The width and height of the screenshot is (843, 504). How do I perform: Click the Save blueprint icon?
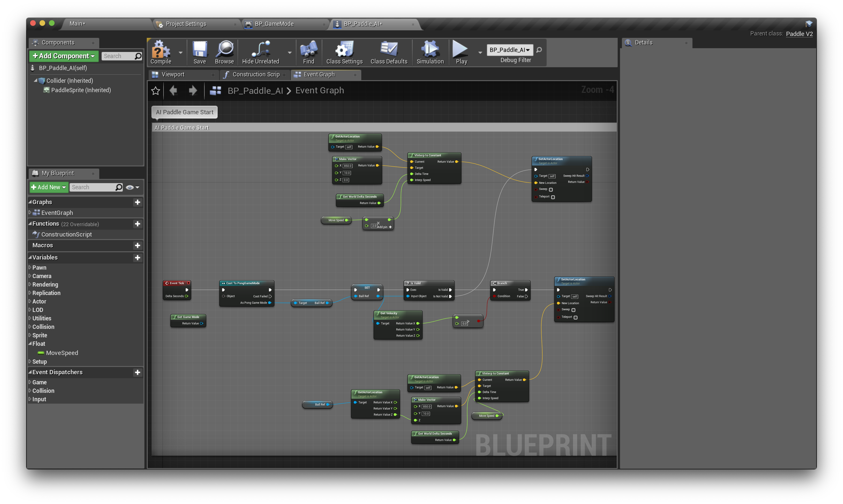199,50
